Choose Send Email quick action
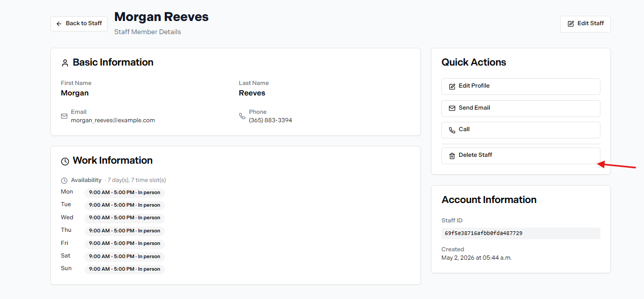The height and width of the screenshot is (299, 644). pyautogui.click(x=521, y=108)
